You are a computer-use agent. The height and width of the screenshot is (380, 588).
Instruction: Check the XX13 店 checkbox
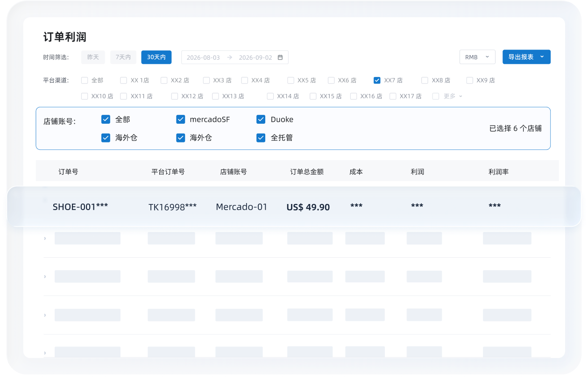point(215,96)
